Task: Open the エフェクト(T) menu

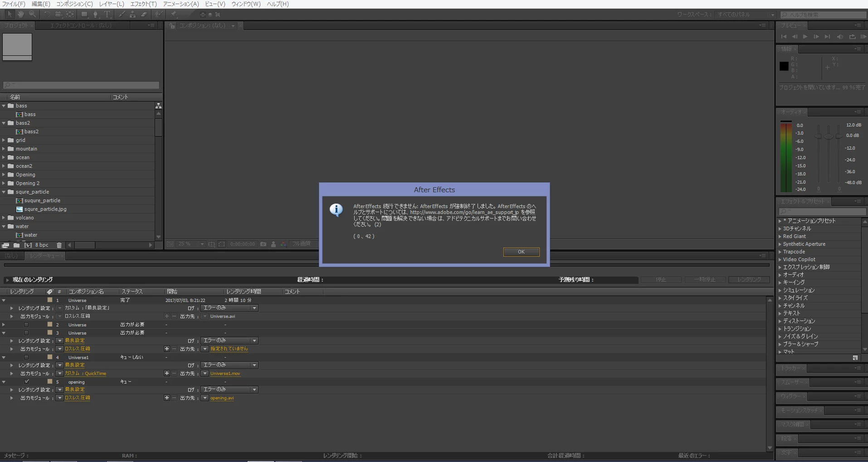Action: tap(143, 4)
